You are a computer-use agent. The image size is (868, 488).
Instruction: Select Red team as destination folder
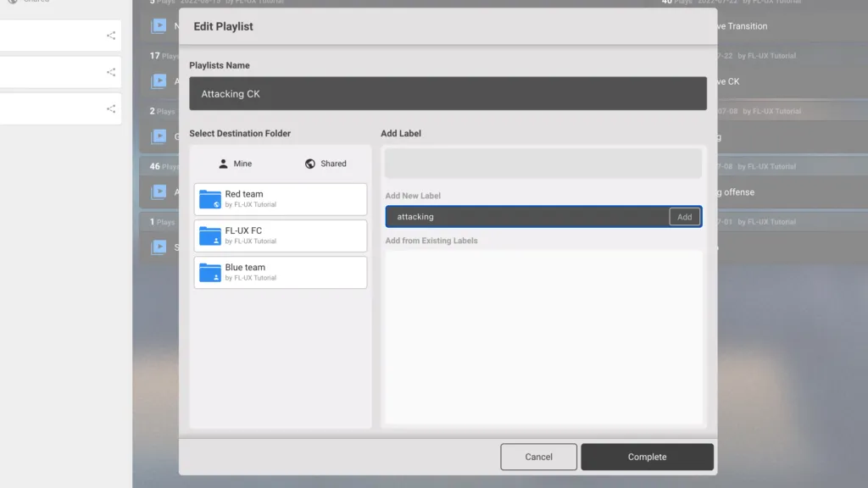point(280,199)
